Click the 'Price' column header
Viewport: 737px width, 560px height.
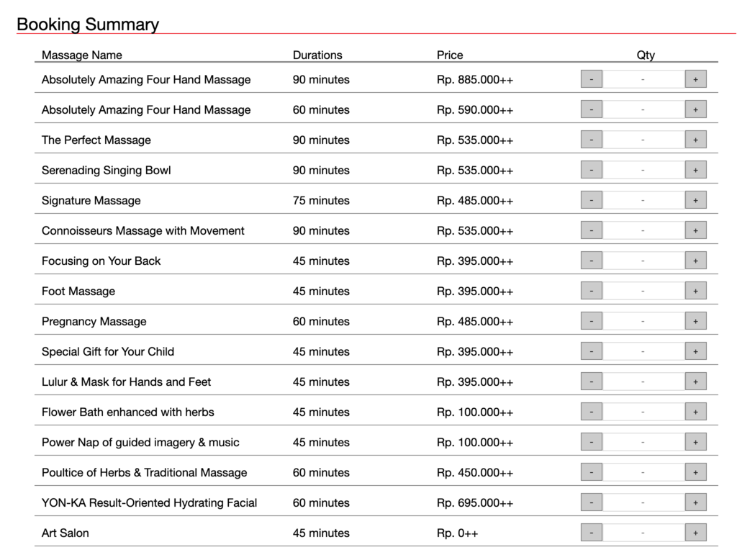pos(450,55)
